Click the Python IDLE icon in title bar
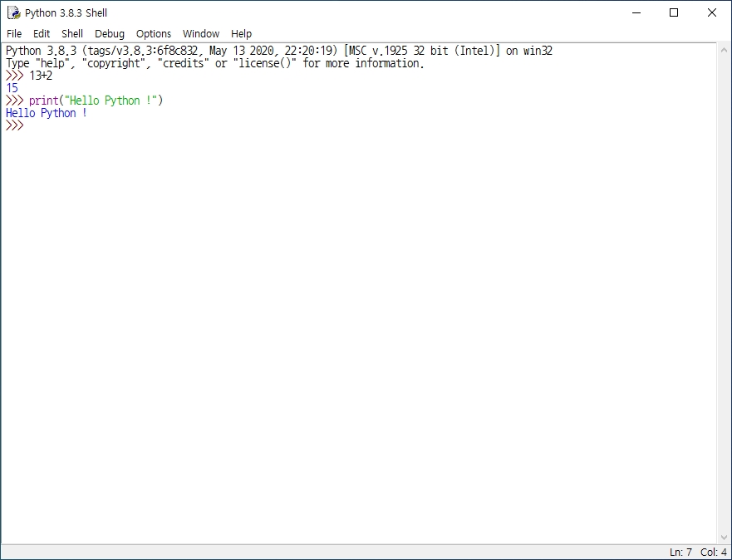The image size is (732, 560). pyautogui.click(x=14, y=13)
